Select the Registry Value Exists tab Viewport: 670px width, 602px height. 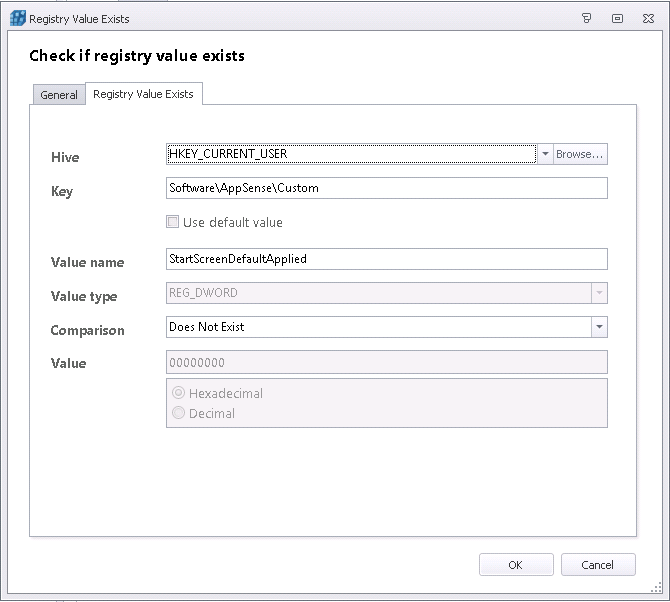pos(144,94)
